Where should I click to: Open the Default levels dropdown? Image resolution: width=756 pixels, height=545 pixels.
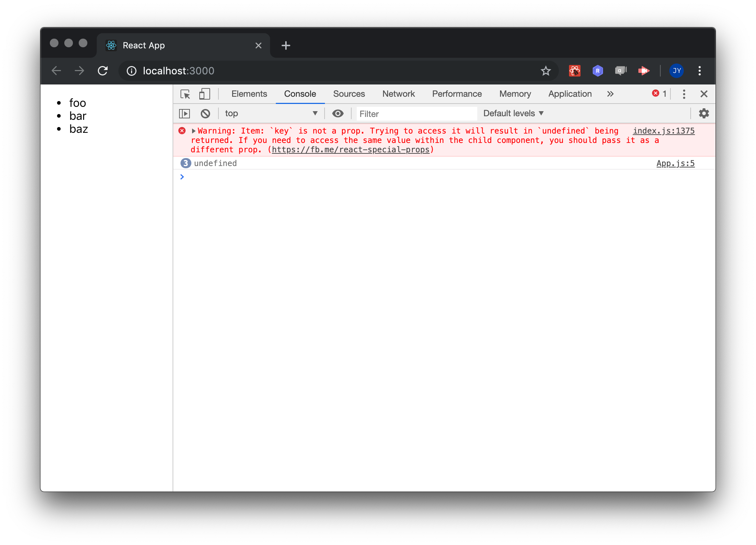tap(513, 113)
